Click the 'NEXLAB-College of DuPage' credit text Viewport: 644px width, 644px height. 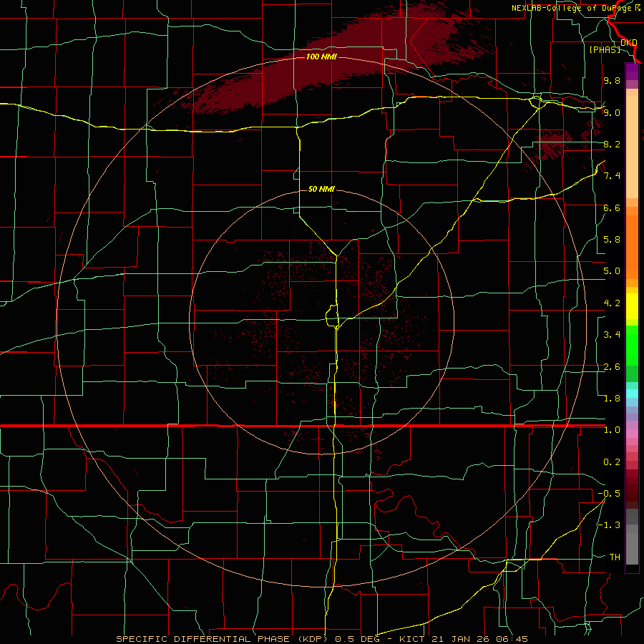573,8
